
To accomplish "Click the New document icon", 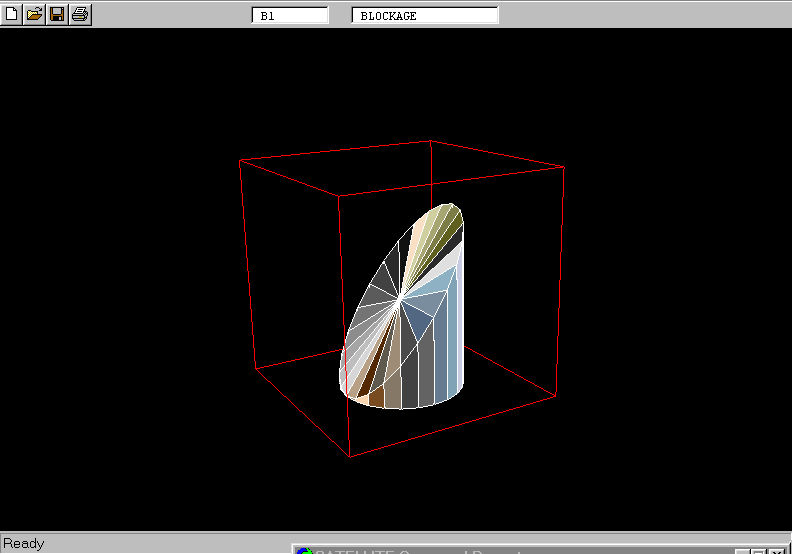I will (12, 14).
